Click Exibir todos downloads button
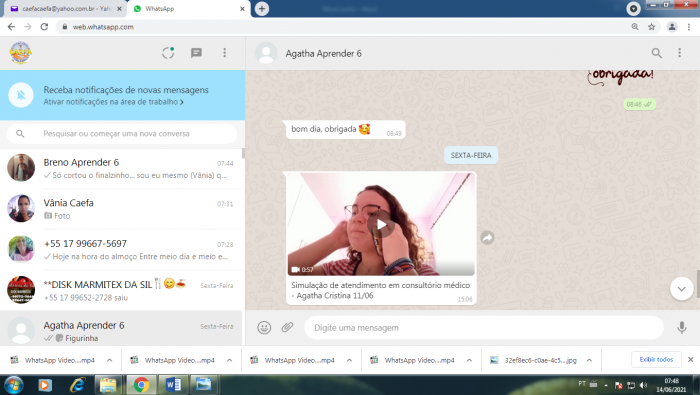This screenshot has height=395, width=700. point(656,359)
